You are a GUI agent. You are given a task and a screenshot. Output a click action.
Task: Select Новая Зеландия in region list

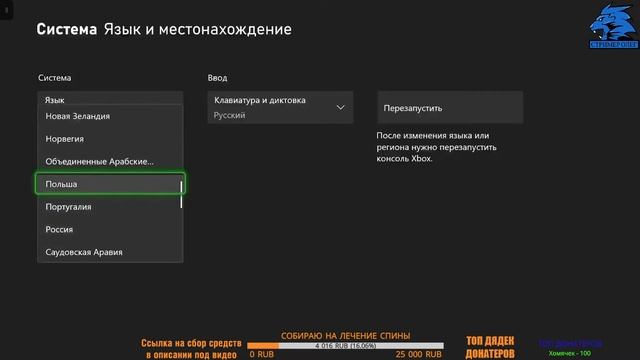(x=110, y=116)
